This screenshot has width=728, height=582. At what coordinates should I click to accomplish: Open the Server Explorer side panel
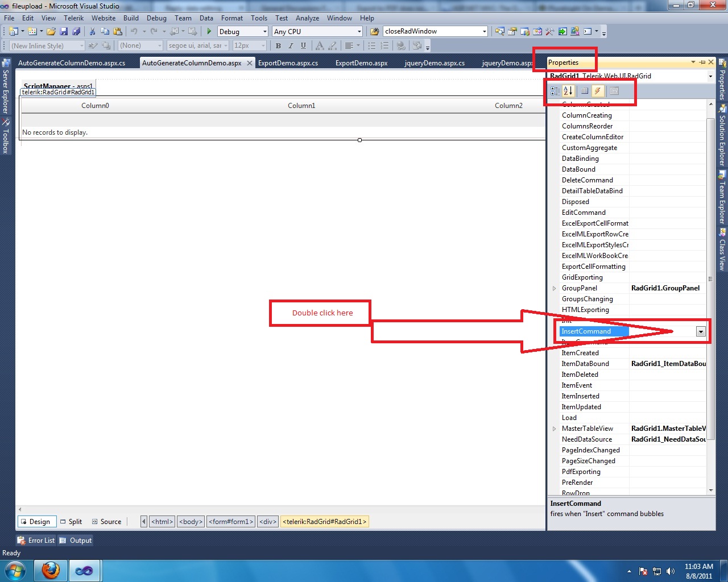click(x=6, y=85)
